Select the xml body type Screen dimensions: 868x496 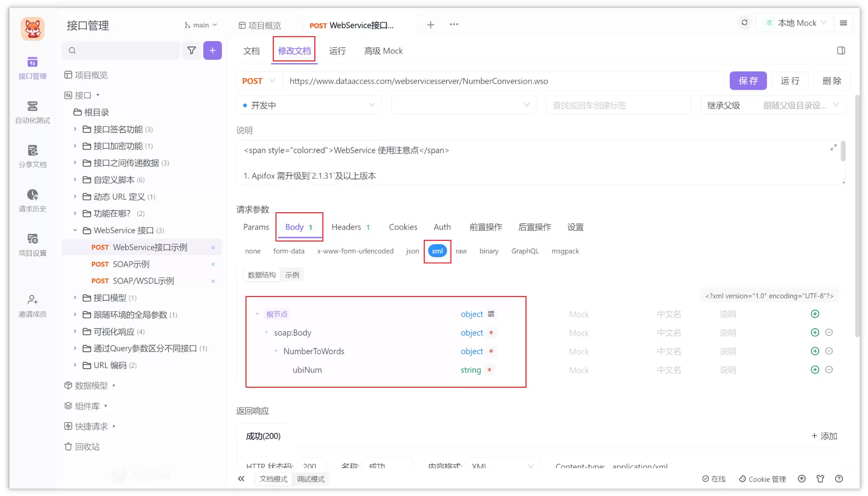pyautogui.click(x=437, y=251)
